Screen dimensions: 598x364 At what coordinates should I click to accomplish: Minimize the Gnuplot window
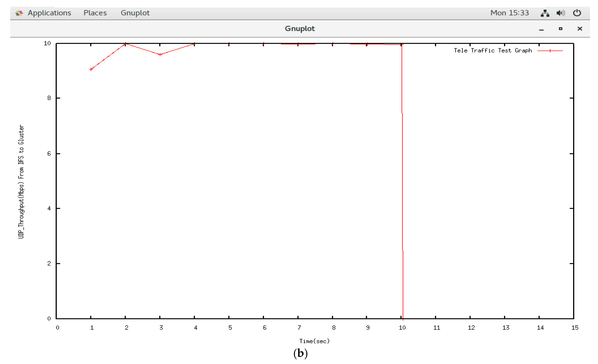[x=541, y=29]
